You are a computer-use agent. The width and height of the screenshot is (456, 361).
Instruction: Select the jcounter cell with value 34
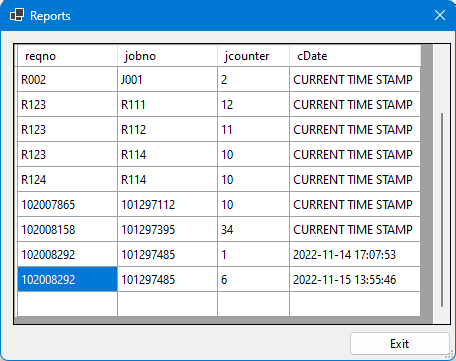[253, 229]
